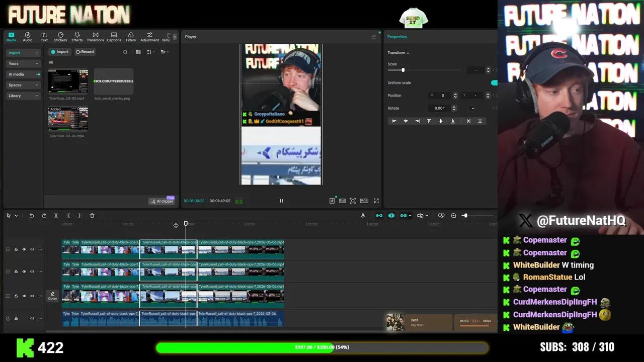The image size is (644, 362).
Task: Delete the selected clip with trash icon
Action: tap(92, 216)
